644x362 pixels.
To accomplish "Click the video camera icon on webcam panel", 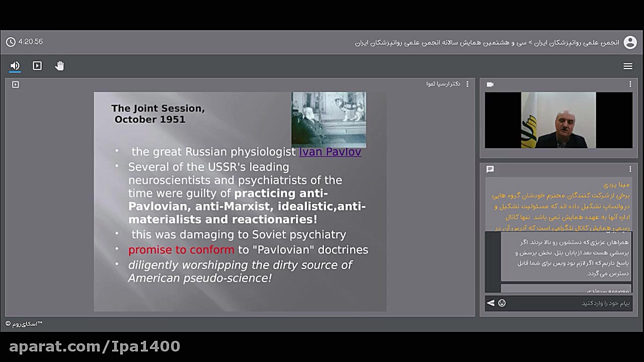I will pyautogui.click(x=490, y=84).
